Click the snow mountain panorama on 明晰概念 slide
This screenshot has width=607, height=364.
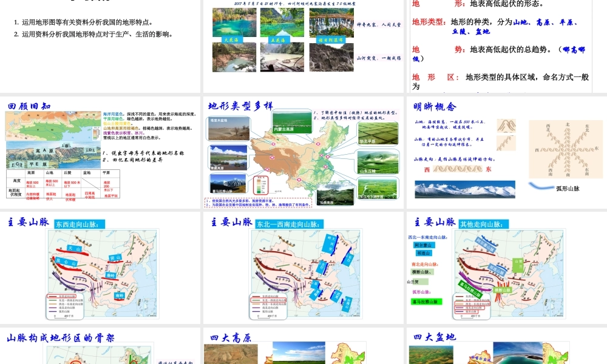pos(465,189)
